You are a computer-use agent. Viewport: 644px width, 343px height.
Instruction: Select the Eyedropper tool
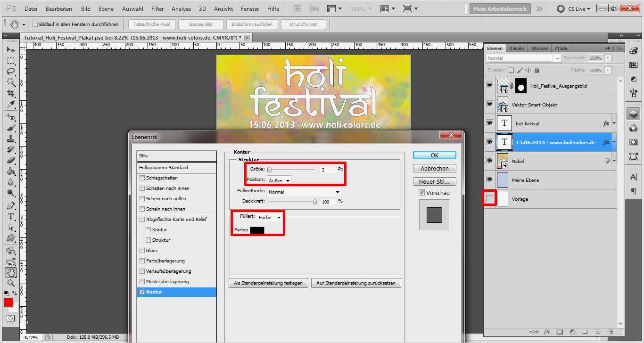(11, 104)
